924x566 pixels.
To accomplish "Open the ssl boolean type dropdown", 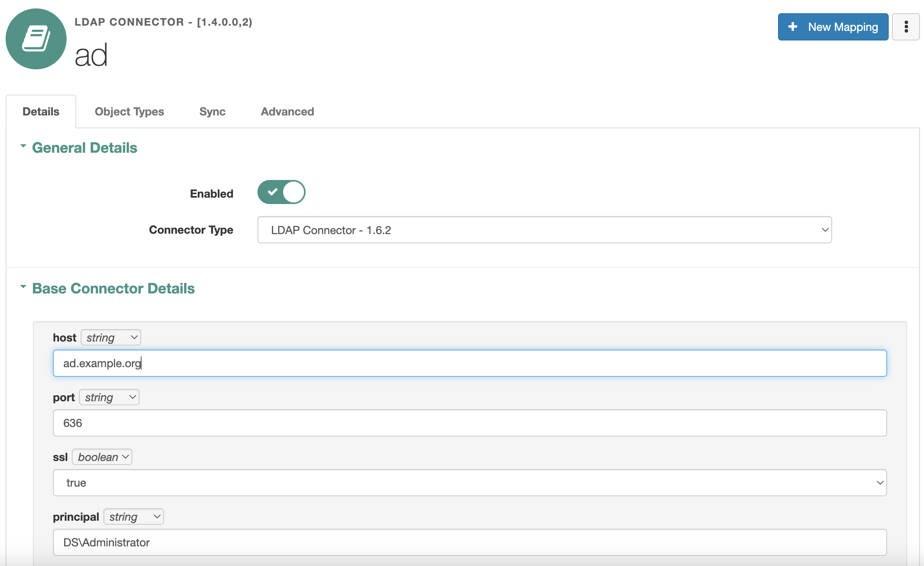I will point(102,457).
